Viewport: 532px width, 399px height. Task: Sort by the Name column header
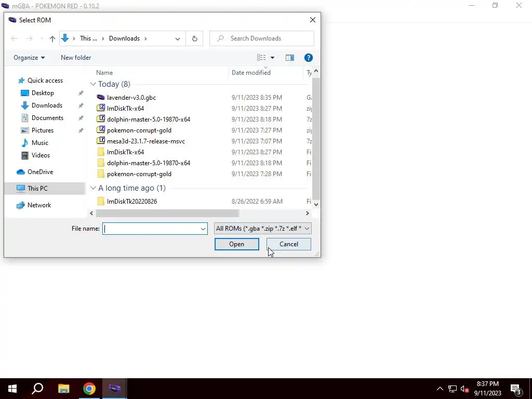[104, 73]
